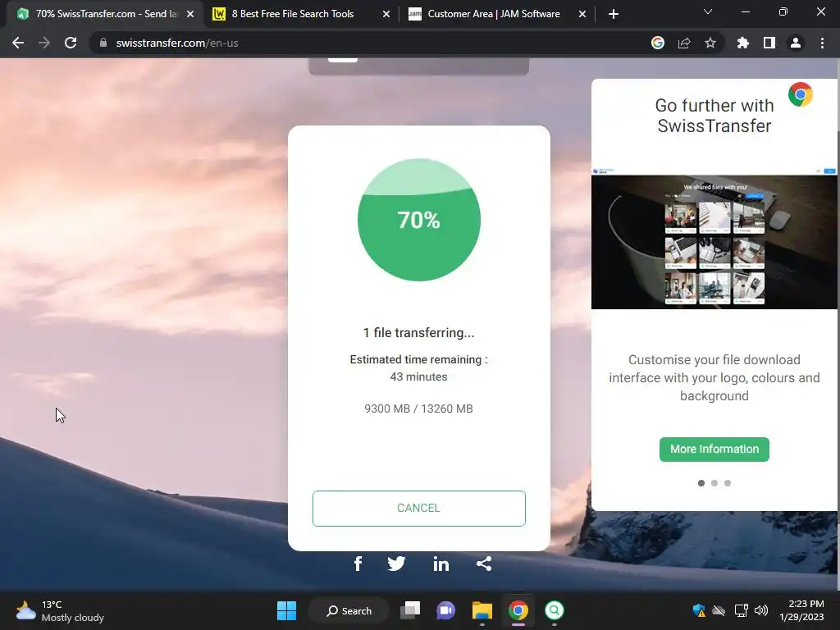This screenshot has width=840, height=630.
Task: Open the weather widget
Action: point(60,610)
